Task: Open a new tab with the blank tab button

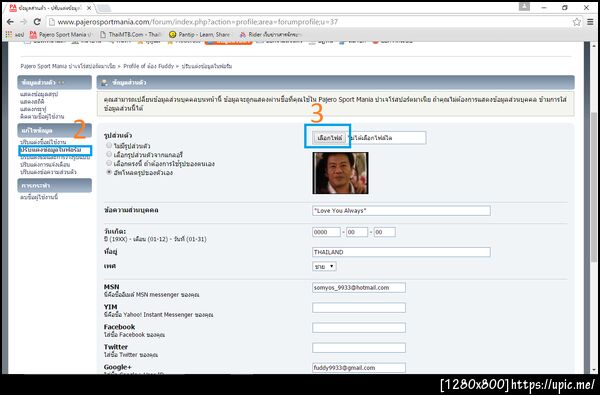Action: (x=103, y=8)
